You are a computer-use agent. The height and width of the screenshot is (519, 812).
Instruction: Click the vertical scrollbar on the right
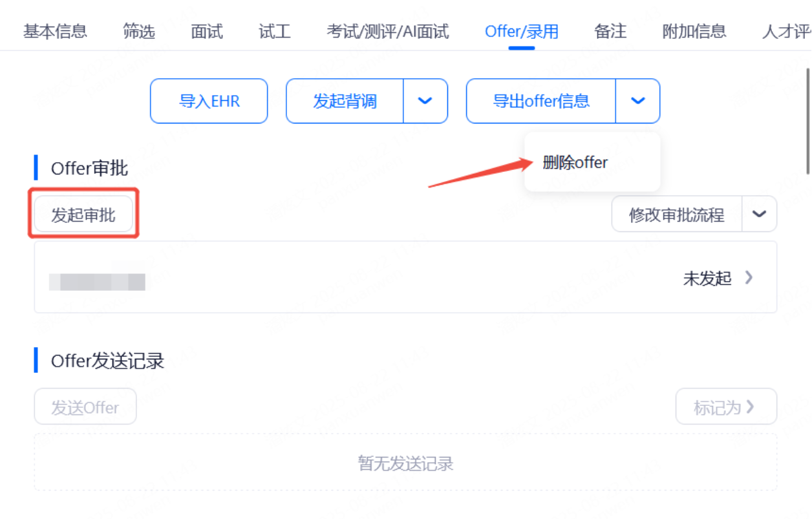coord(807,121)
